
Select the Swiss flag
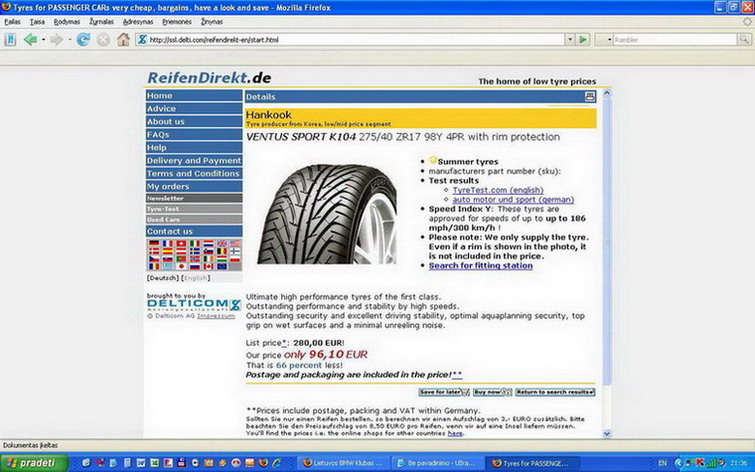[181, 244]
